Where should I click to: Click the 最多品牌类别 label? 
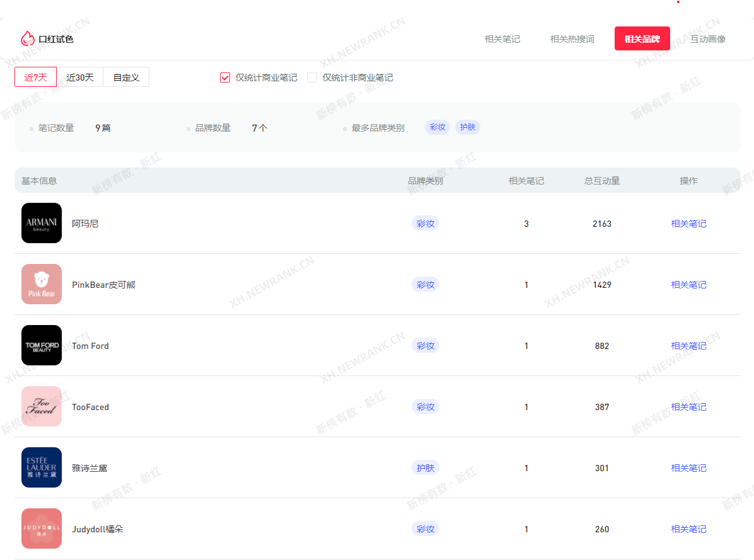pos(378,128)
